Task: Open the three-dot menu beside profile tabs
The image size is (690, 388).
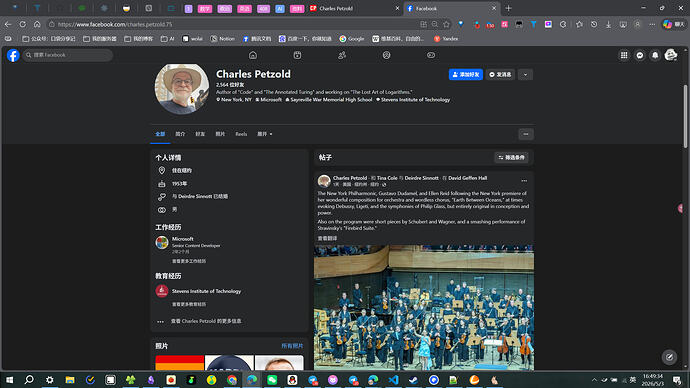Action: pos(526,134)
